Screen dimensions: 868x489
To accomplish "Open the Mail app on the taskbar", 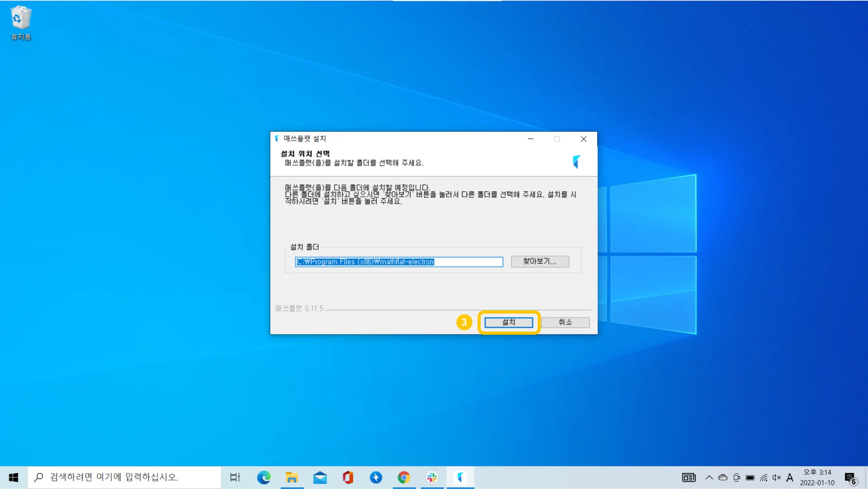I will coord(320,478).
